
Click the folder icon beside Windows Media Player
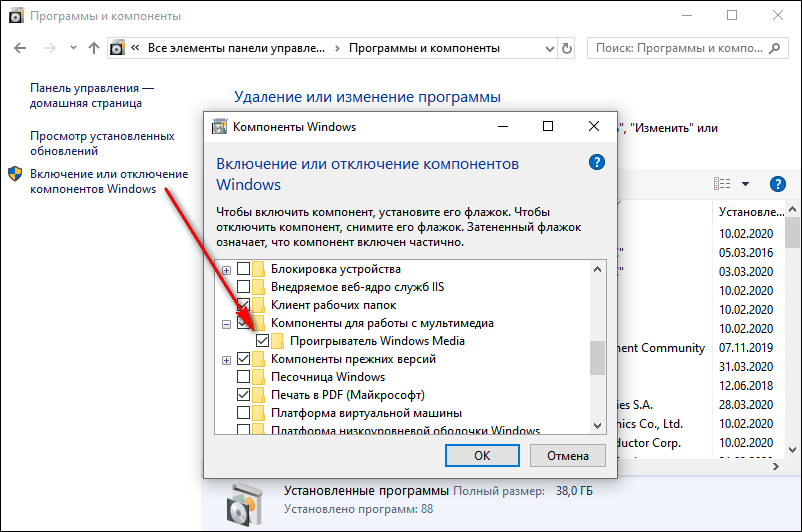[x=278, y=341]
